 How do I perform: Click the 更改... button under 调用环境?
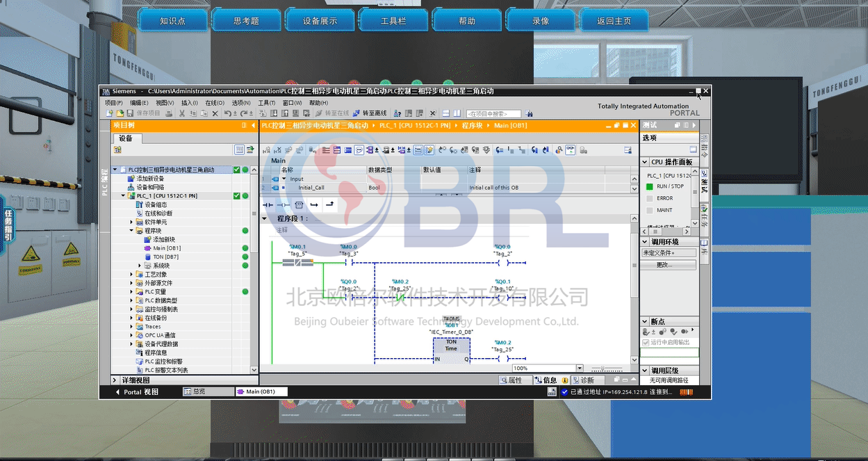668,265
